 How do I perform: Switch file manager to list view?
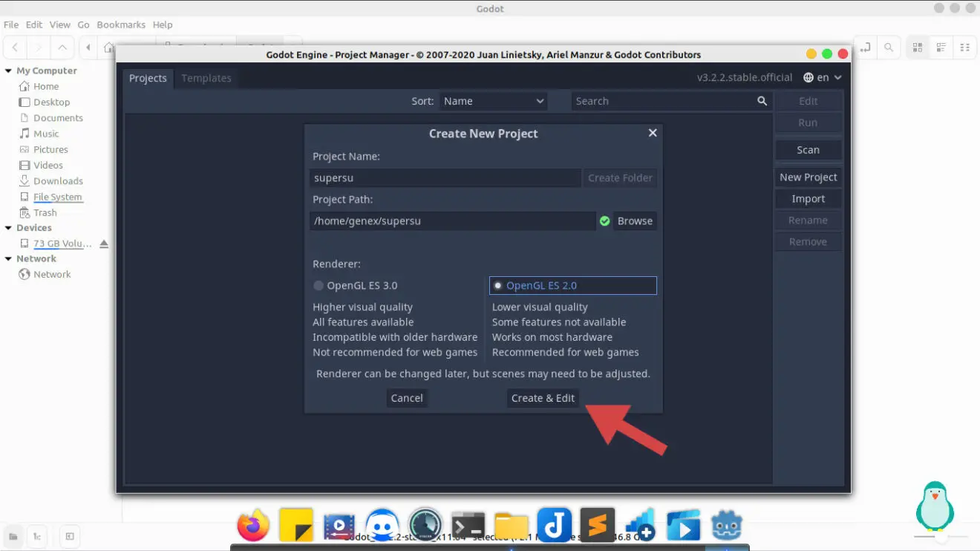(x=941, y=48)
